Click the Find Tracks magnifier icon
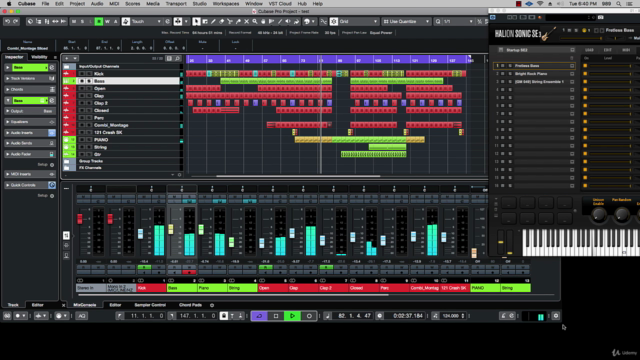640x360 pixels. [178, 58]
